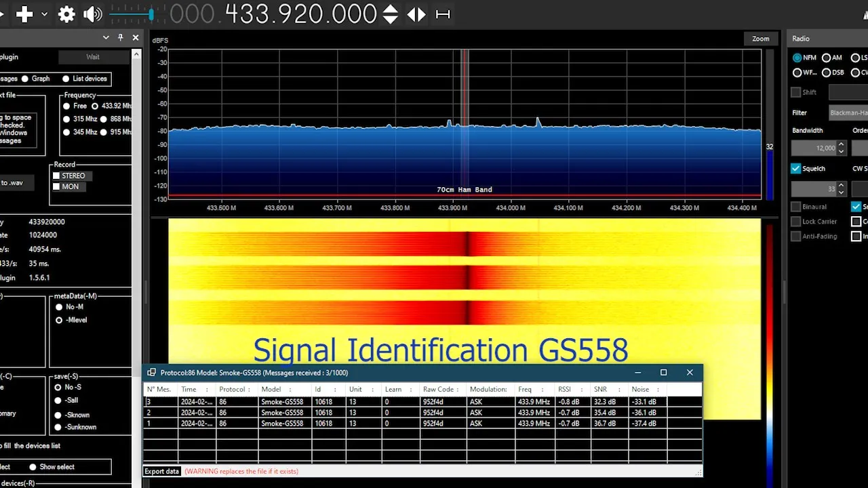The width and height of the screenshot is (868, 488).
Task: Toggle the Shift checkbox in Radio panel
Action: [x=796, y=92]
